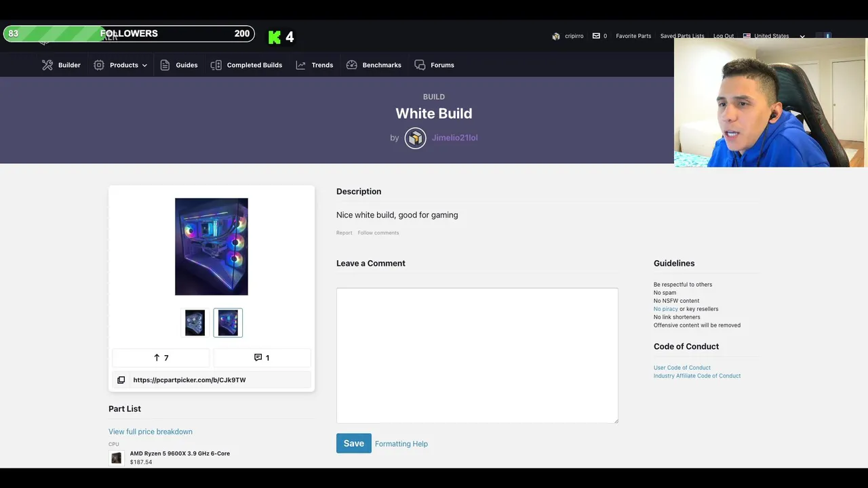Select the second build photo thumbnail
868x488 pixels.
pos(228,323)
